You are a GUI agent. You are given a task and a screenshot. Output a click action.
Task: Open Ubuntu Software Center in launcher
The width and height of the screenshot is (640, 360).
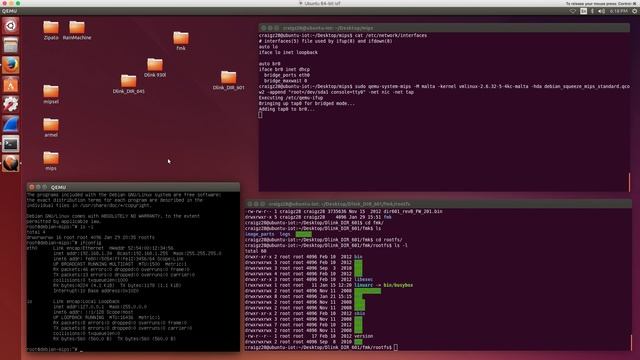tap(11, 84)
